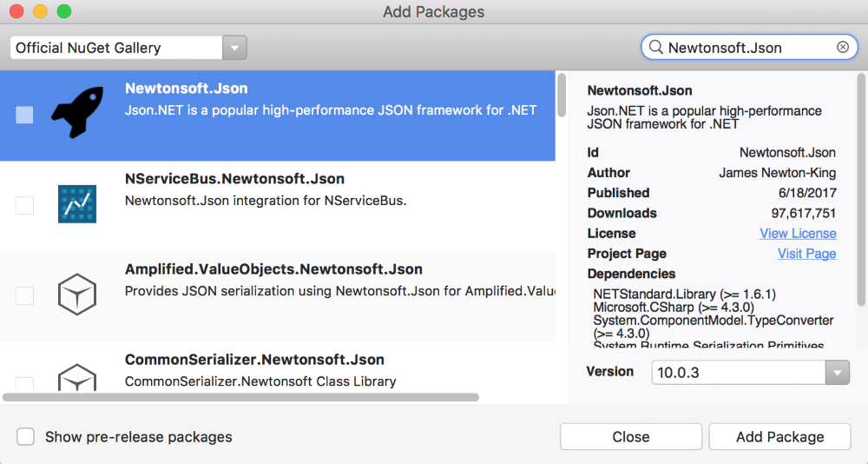Click the Close button

(x=631, y=437)
